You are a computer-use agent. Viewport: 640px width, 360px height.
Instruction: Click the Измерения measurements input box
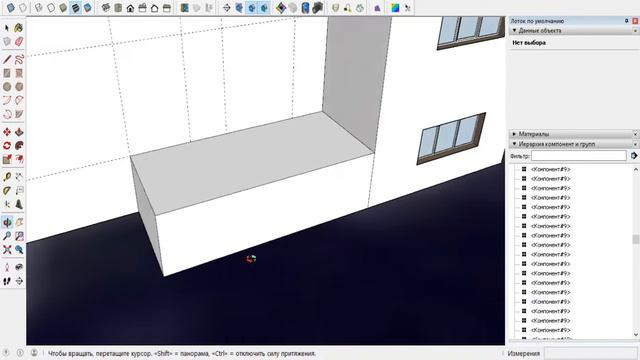pos(591,353)
